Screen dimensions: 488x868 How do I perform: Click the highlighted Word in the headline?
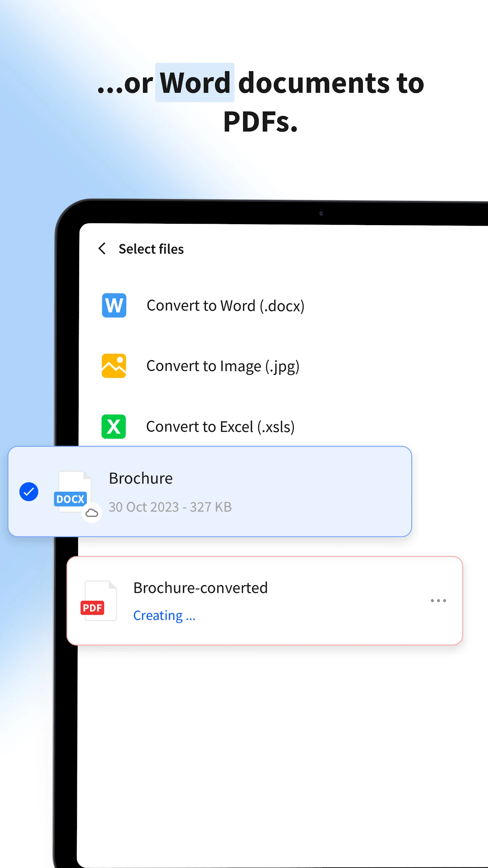tap(195, 82)
